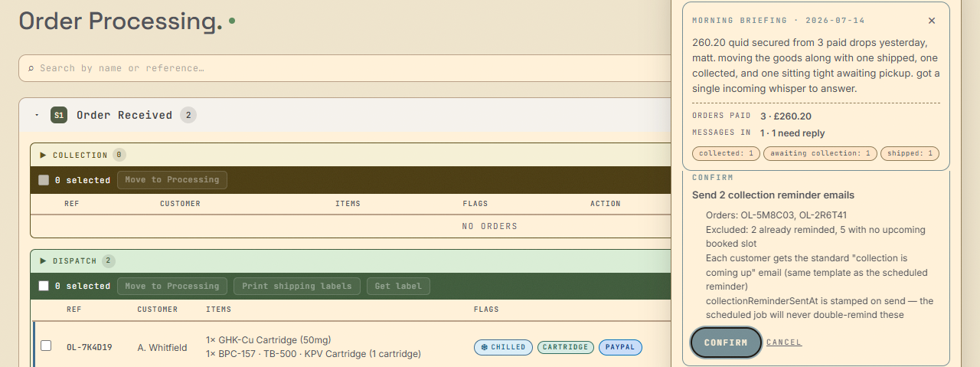Image resolution: width=980 pixels, height=367 pixels.
Task: Click Send 2 collection reminder emails heading
Action: tap(773, 195)
